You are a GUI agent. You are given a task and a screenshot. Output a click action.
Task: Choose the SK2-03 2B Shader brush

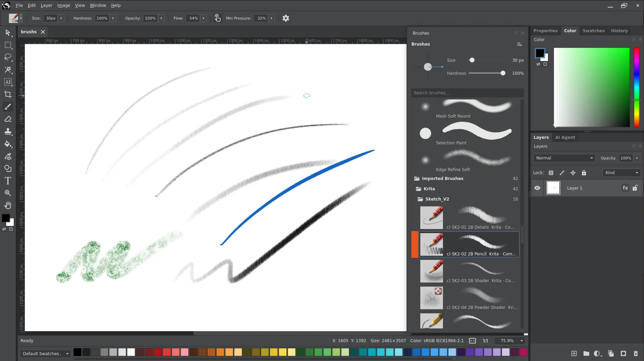469,271
